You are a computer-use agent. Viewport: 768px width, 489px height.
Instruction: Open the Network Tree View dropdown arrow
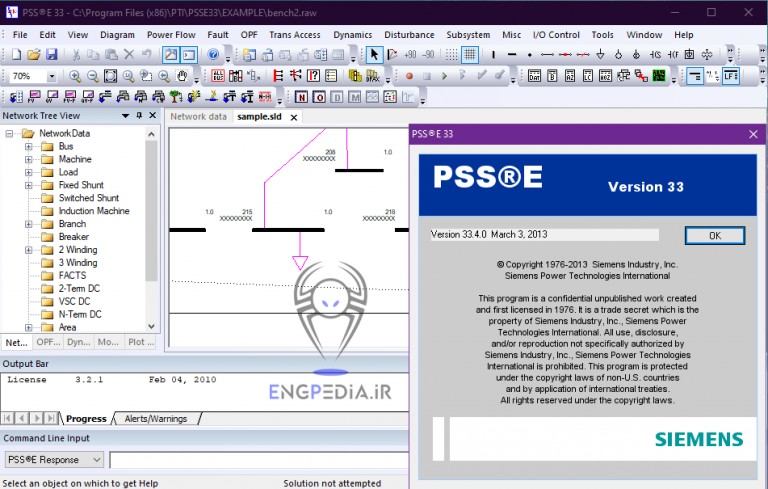[x=125, y=116]
